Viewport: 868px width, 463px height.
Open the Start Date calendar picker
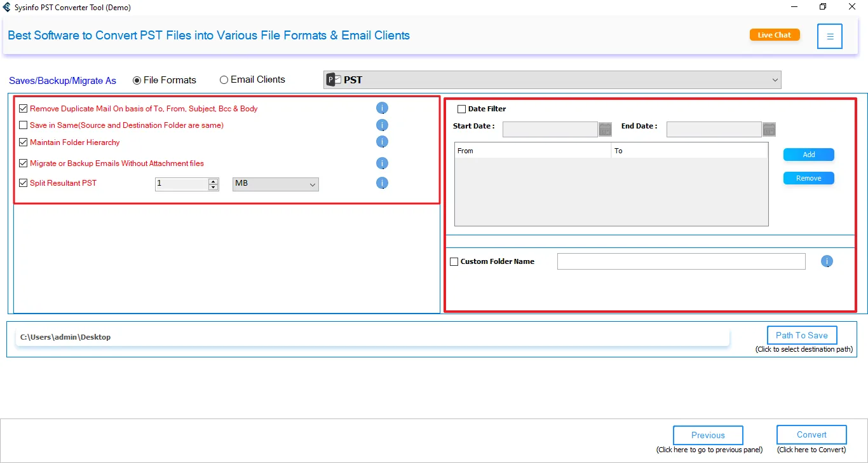pyautogui.click(x=605, y=129)
